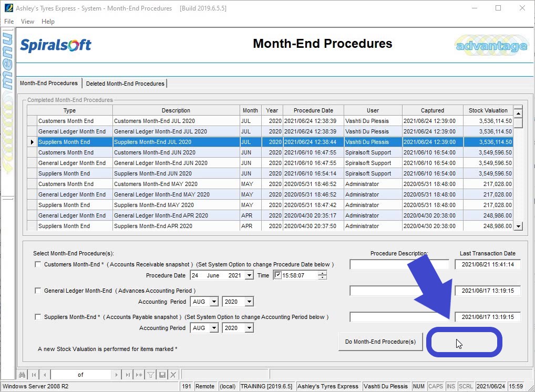Open the Procedure Date calendar dropdown

click(250, 275)
